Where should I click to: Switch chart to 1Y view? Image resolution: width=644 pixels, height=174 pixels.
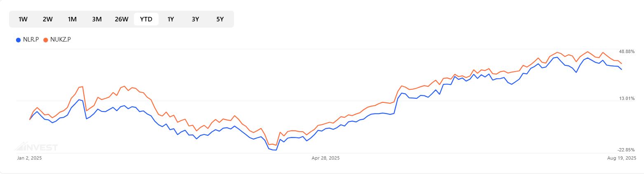pyautogui.click(x=171, y=19)
